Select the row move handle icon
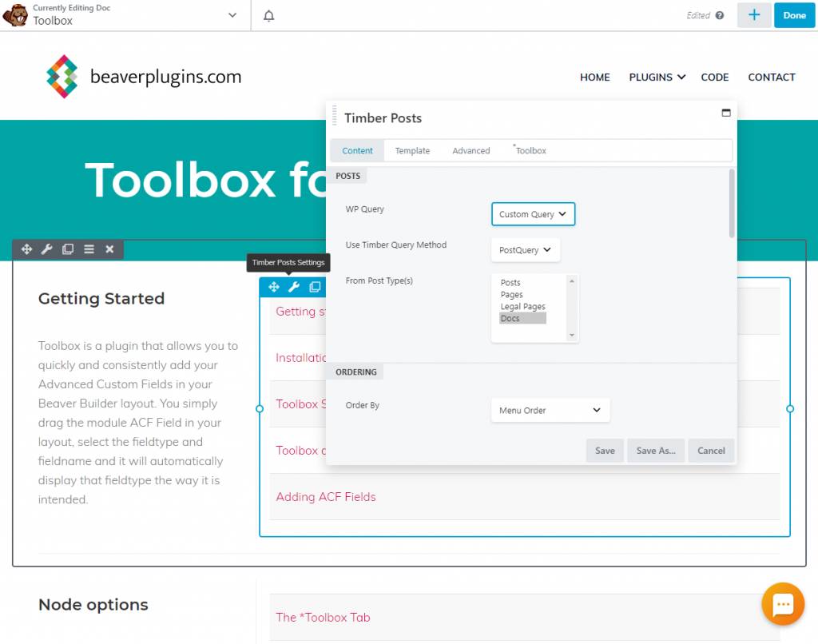818x644 pixels. pyautogui.click(x=26, y=248)
